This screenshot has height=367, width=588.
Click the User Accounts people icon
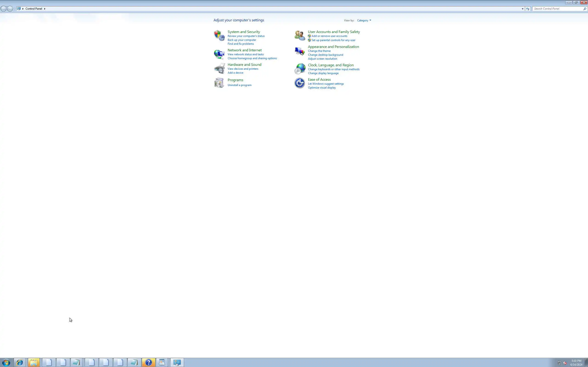300,35
